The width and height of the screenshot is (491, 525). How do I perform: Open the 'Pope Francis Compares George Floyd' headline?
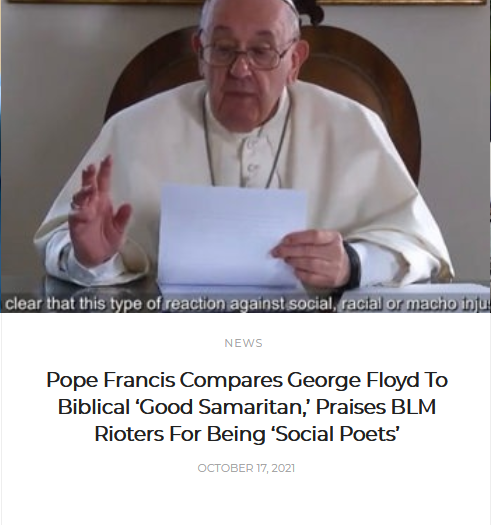point(247,407)
